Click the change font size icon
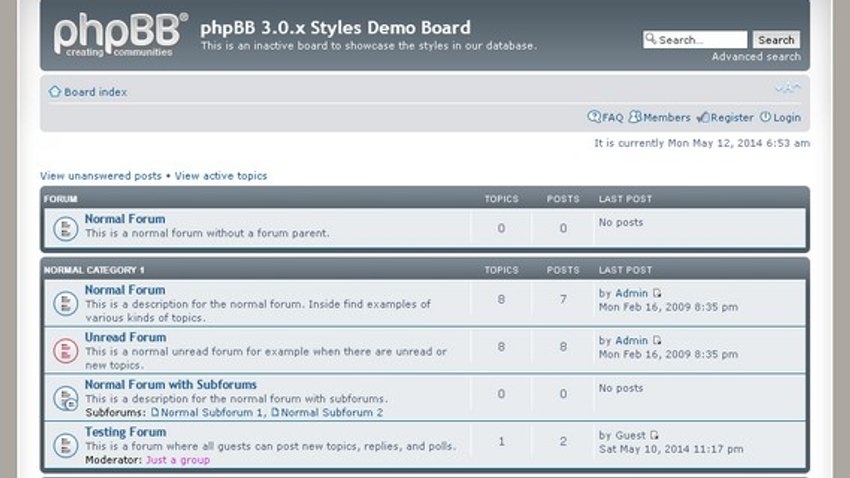This screenshot has height=478, width=850. coord(788,87)
